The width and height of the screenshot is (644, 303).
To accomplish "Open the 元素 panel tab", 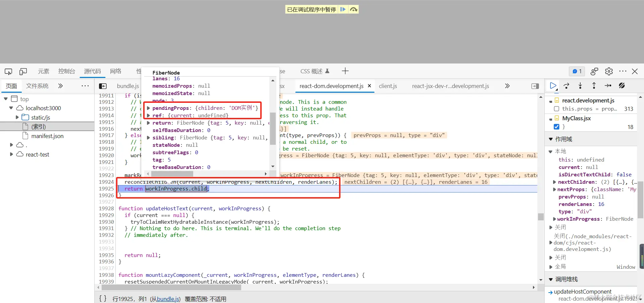I will click(x=44, y=71).
